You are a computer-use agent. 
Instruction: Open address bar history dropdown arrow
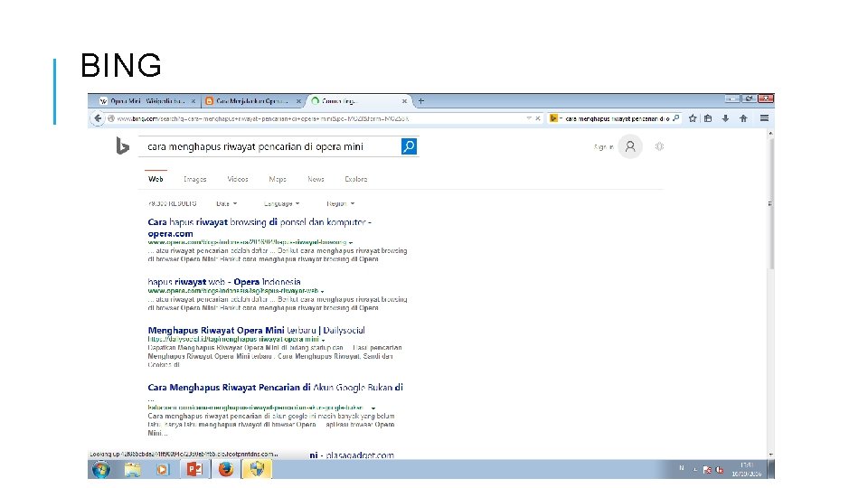pos(529,118)
